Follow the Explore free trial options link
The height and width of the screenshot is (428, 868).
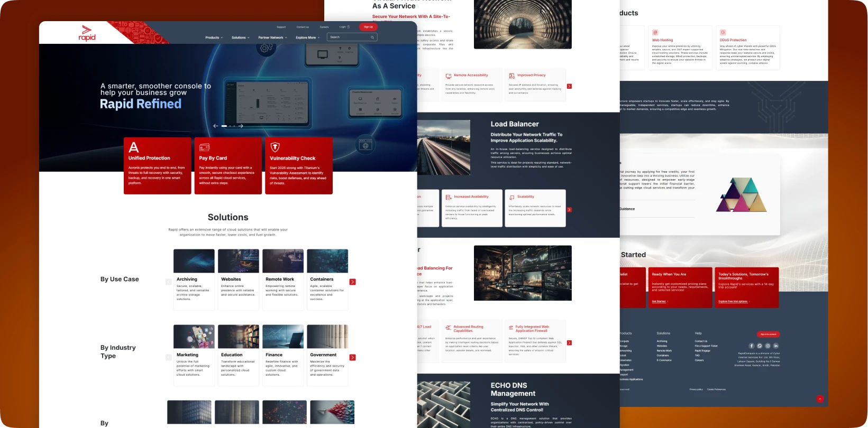pos(734,301)
